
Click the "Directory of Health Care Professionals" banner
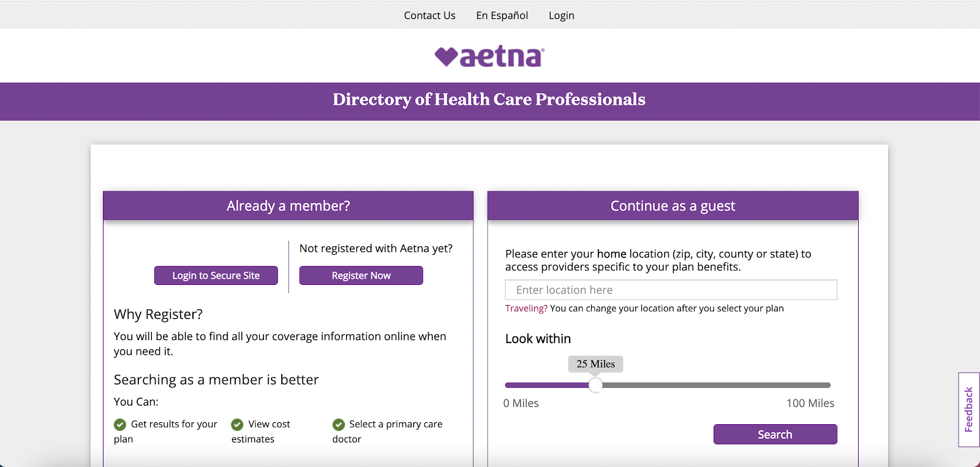pos(489,100)
